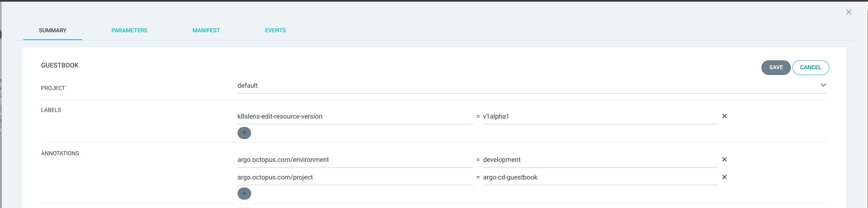The height and width of the screenshot is (208, 868).
Task: Switch to the Parameters tab
Action: (129, 30)
